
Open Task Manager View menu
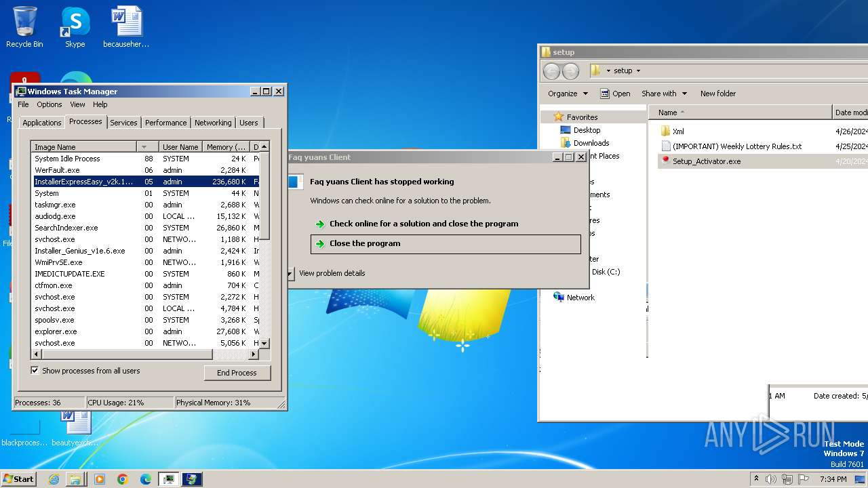click(77, 104)
